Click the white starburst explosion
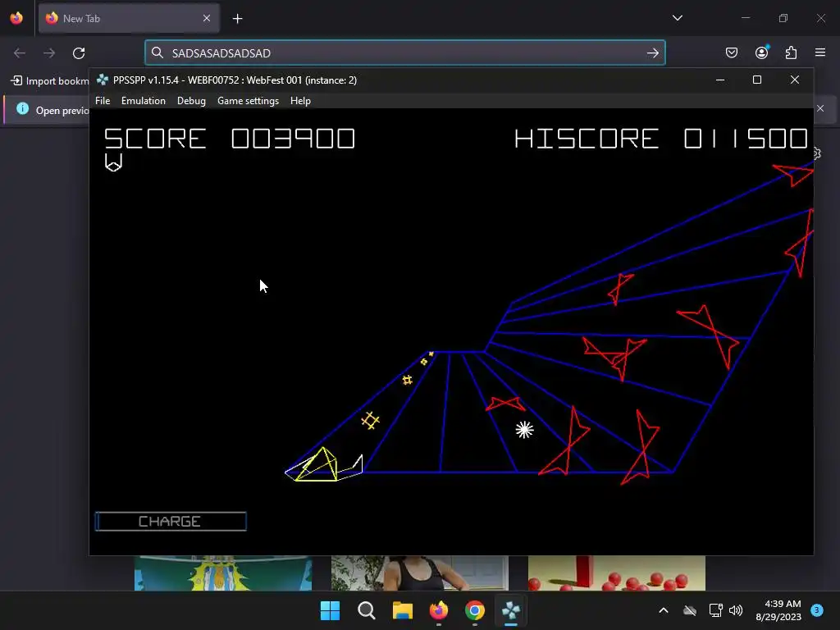The width and height of the screenshot is (840, 630). [524, 430]
